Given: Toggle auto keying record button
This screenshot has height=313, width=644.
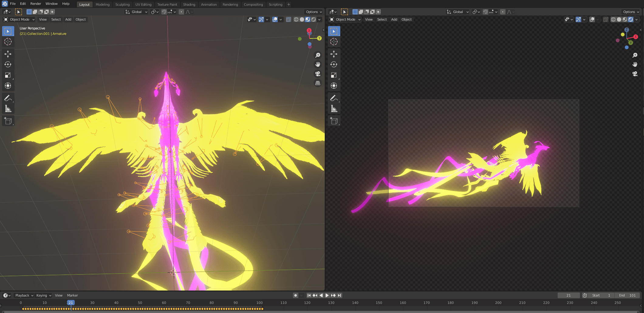Looking at the screenshot, I should click(296, 295).
